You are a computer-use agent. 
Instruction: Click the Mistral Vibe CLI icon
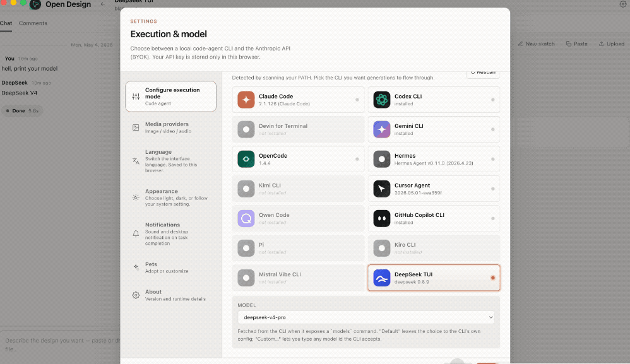tap(246, 278)
